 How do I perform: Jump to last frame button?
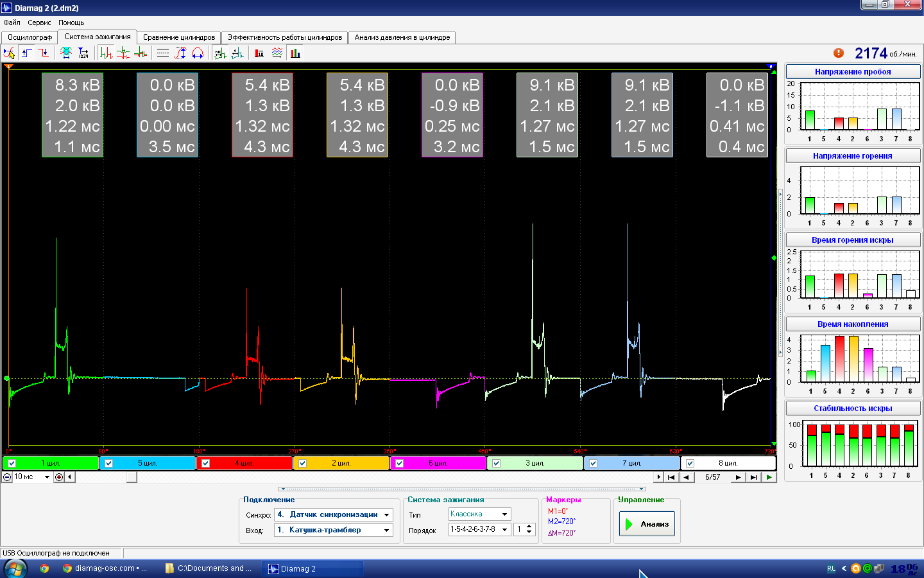coord(754,477)
